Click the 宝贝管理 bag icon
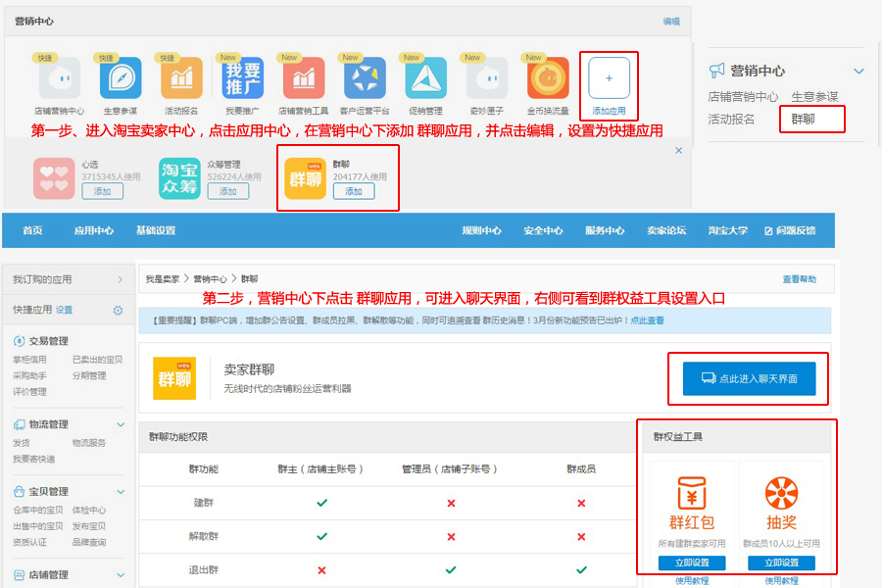This screenshot has width=882, height=588. tap(19, 491)
